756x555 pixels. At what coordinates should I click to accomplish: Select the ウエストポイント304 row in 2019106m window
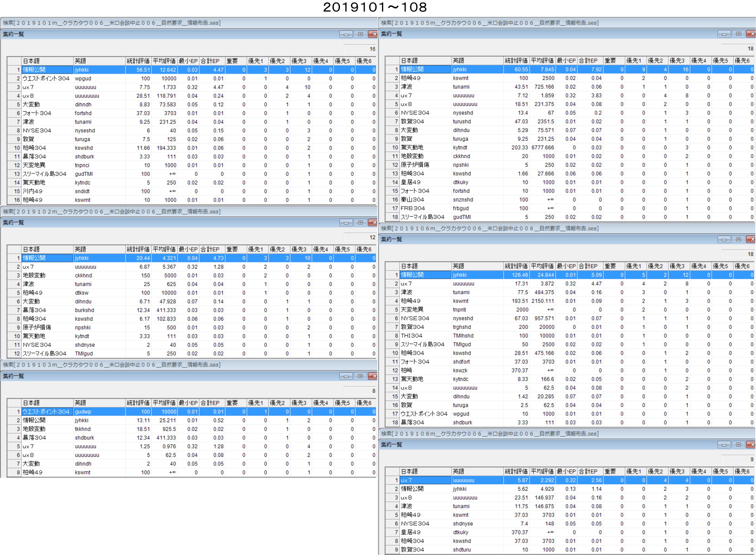(570, 414)
